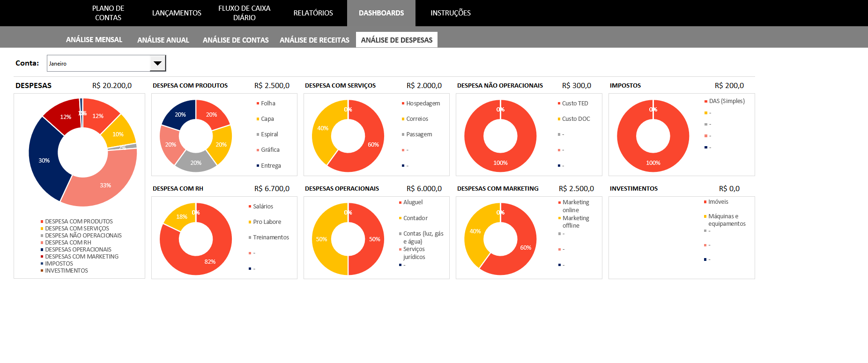Click the navy 30% slice in Despesas chart
Image resolution: width=868 pixels, height=363 pixels.
[x=44, y=161]
